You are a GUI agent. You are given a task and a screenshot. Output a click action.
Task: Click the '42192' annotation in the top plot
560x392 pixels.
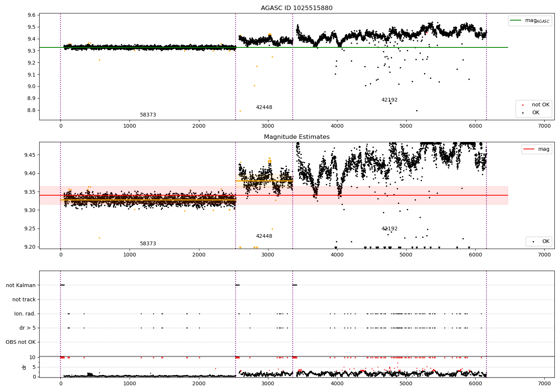[x=389, y=100]
